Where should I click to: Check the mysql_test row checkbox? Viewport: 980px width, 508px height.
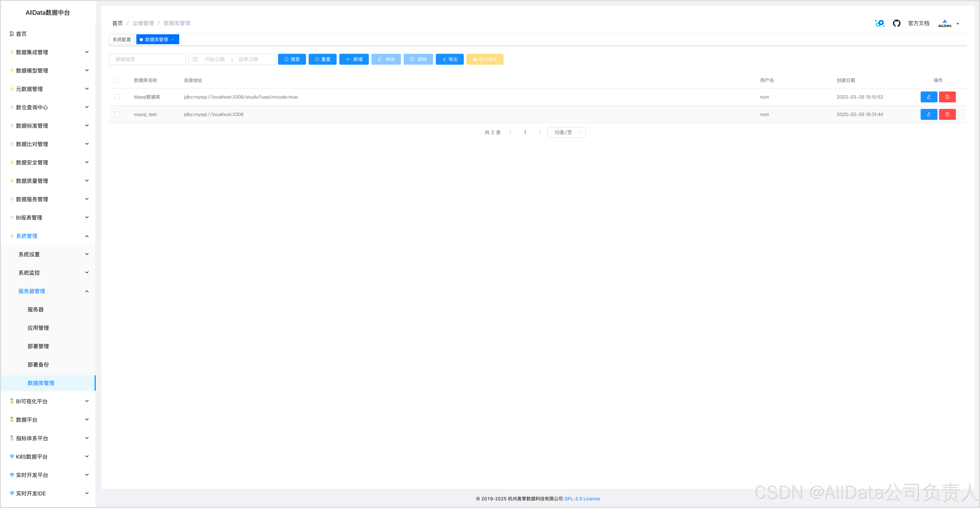tap(117, 114)
